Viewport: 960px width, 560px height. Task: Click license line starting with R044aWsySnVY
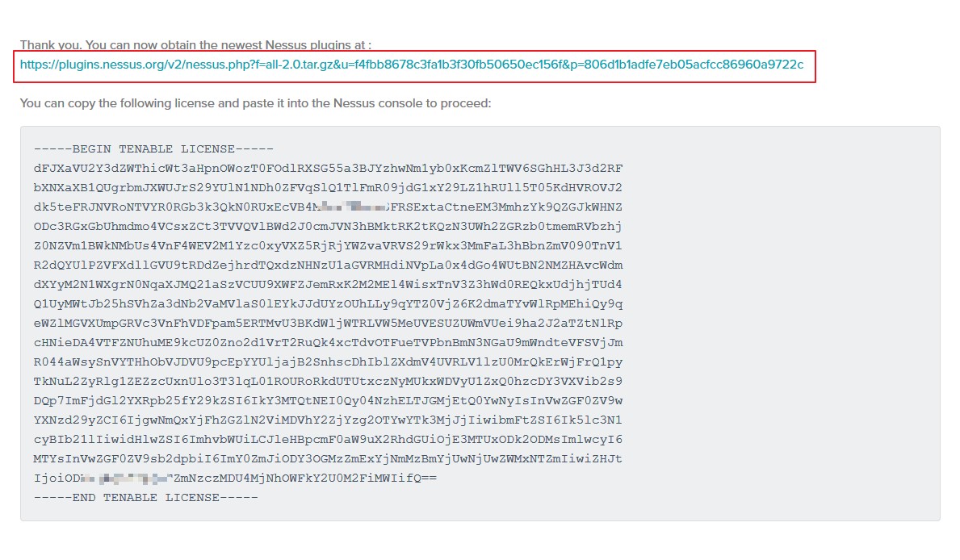pyautogui.click(x=328, y=362)
